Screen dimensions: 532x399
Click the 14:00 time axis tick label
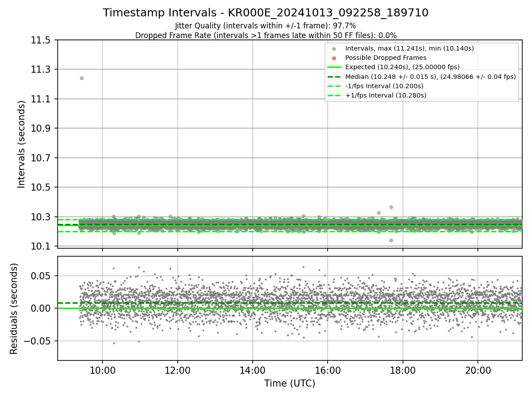coord(253,371)
